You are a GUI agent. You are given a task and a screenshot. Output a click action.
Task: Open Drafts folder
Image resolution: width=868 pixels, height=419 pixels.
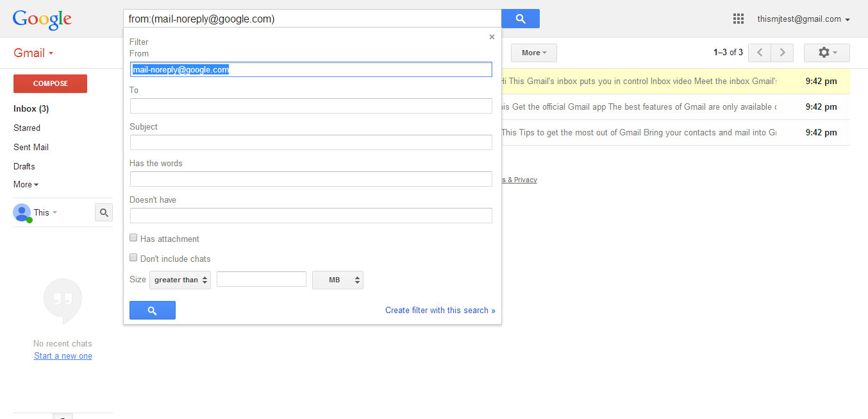[24, 167]
